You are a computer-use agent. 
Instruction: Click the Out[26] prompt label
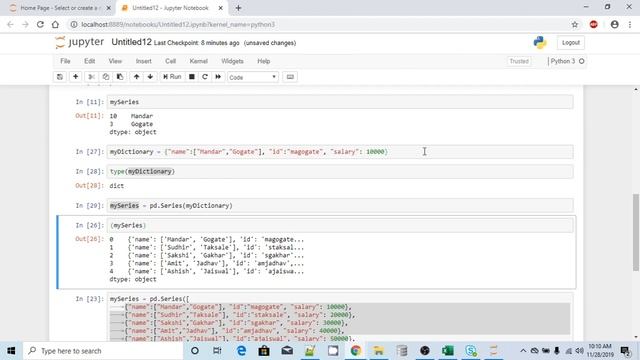(89, 239)
